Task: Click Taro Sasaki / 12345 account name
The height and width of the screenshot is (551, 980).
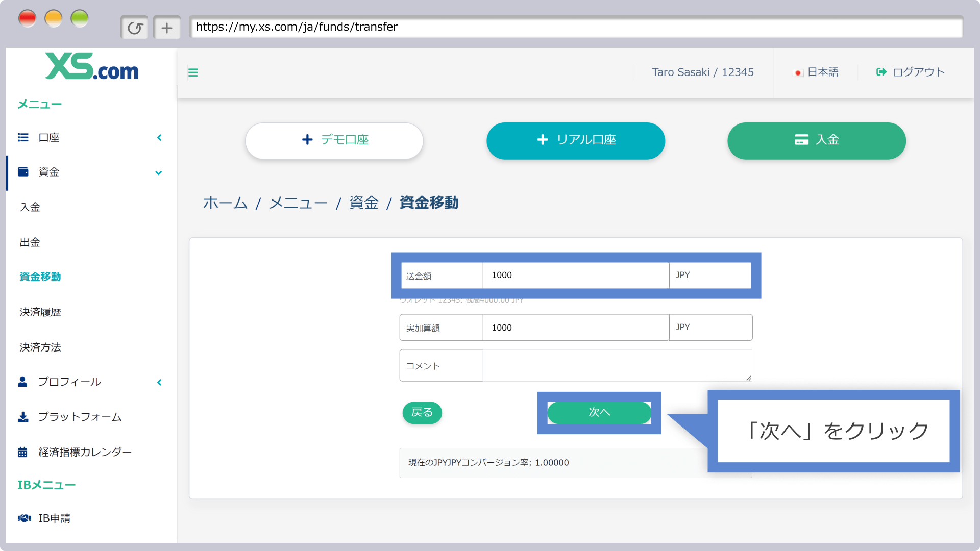Action: [703, 72]
